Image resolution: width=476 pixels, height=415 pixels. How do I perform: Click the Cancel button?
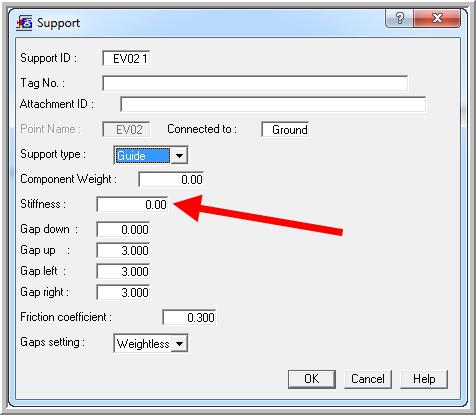click(368, 379)
